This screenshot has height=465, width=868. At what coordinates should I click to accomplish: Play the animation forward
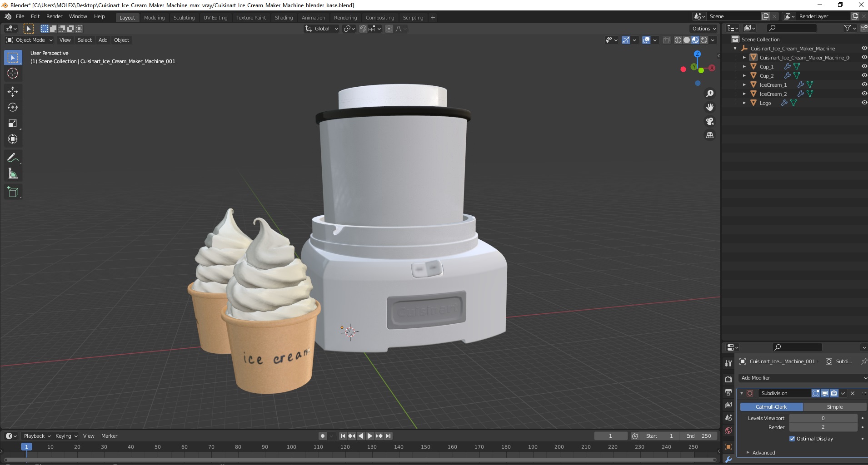pos(370,436)
